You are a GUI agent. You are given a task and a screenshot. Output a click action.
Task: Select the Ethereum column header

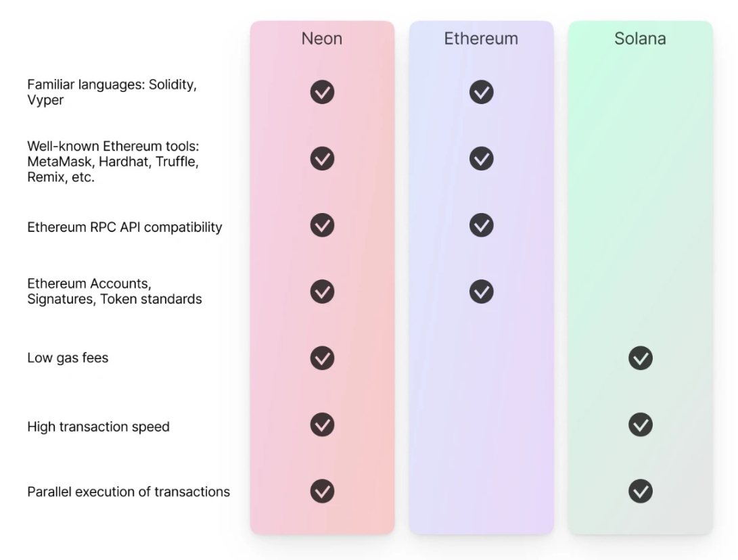coord(481,39)
